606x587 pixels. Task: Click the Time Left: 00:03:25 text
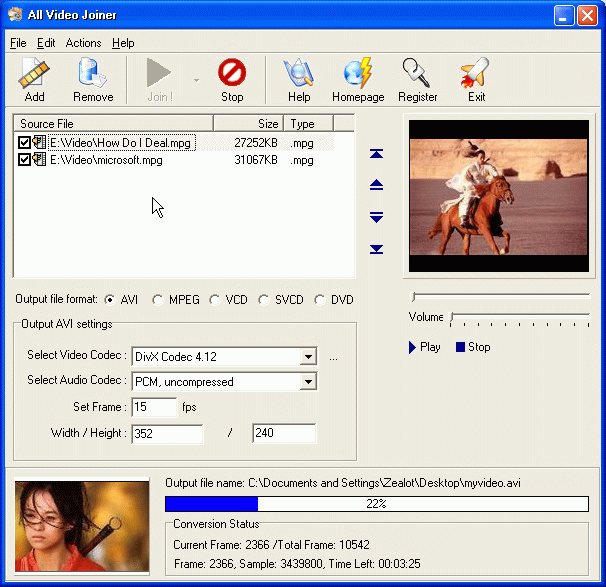[374, 564]
